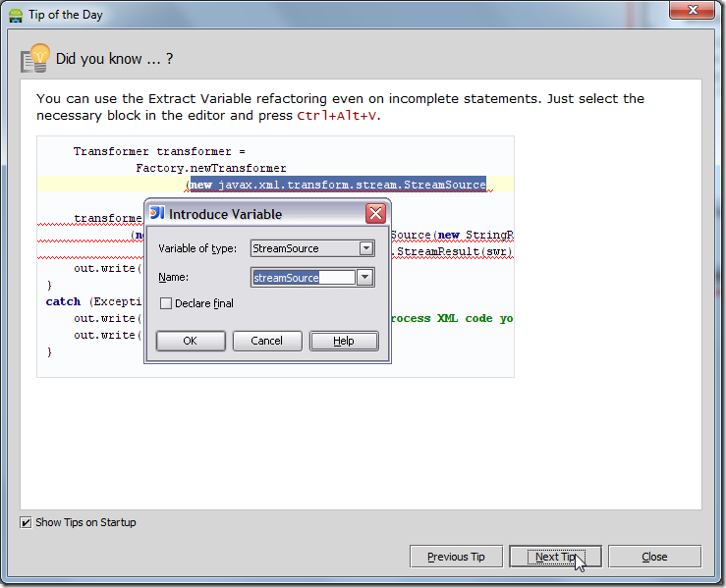Close the Tip of the Day dialog

654,557
